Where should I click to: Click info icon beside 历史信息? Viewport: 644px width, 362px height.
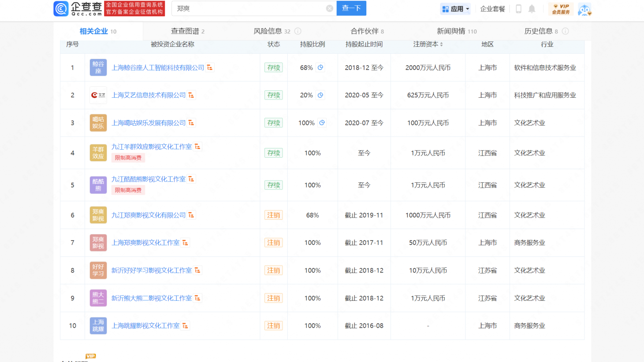point(566,31)
